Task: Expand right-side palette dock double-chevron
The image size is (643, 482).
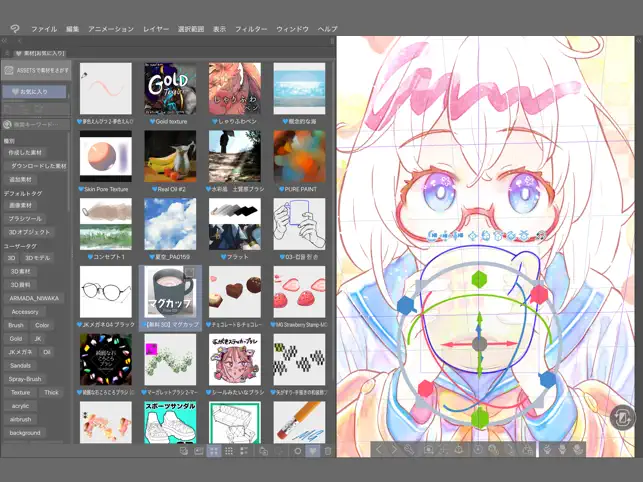Action: 638,41
